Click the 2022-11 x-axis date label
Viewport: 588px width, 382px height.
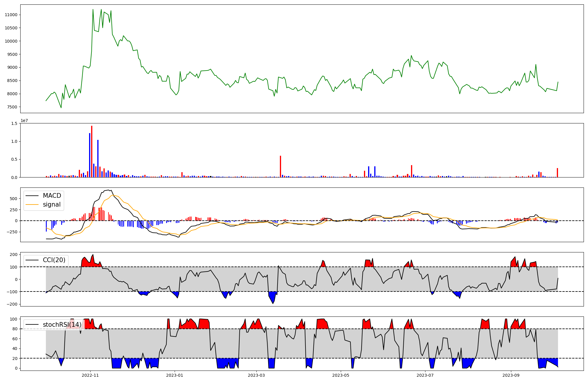[x=90, y=375]
